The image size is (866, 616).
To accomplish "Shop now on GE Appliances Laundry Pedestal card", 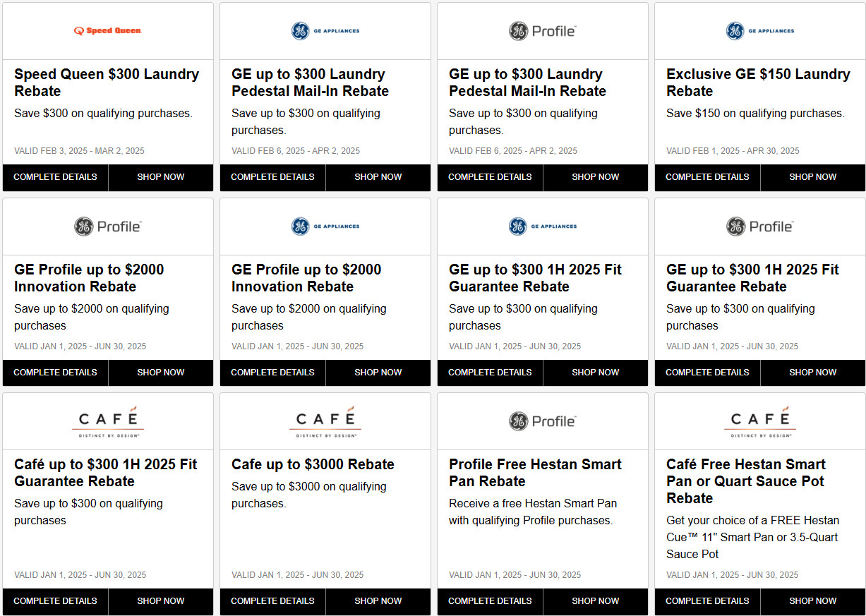I will (378, 177).
